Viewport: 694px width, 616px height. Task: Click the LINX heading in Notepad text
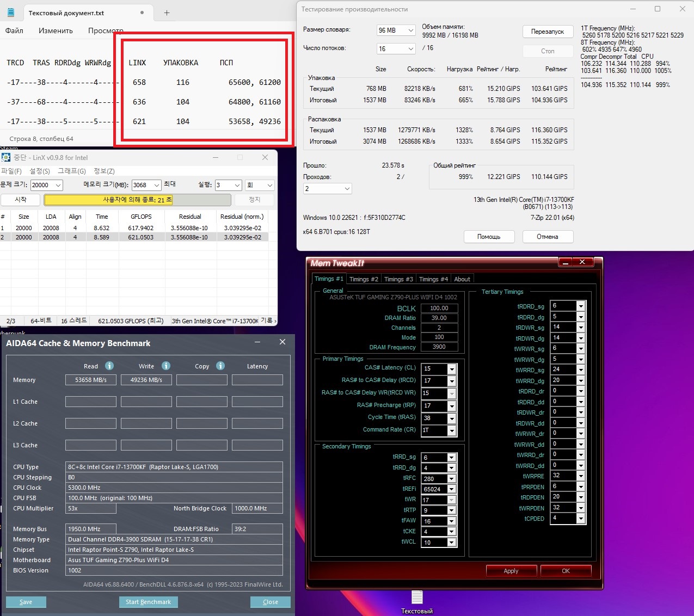[137, 63]
